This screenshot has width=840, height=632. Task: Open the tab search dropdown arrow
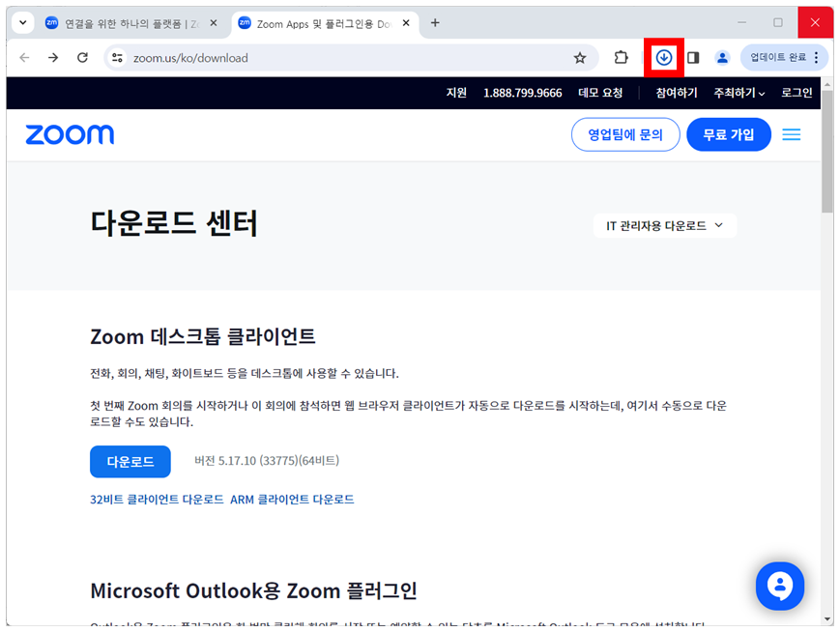(23, 23)
